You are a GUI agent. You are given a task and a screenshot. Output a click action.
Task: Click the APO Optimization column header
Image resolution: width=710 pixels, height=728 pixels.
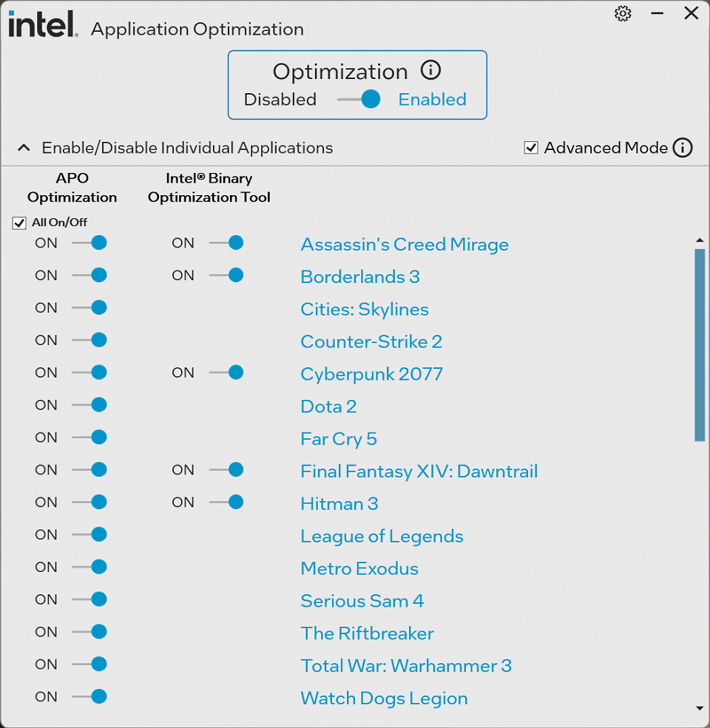72,188
